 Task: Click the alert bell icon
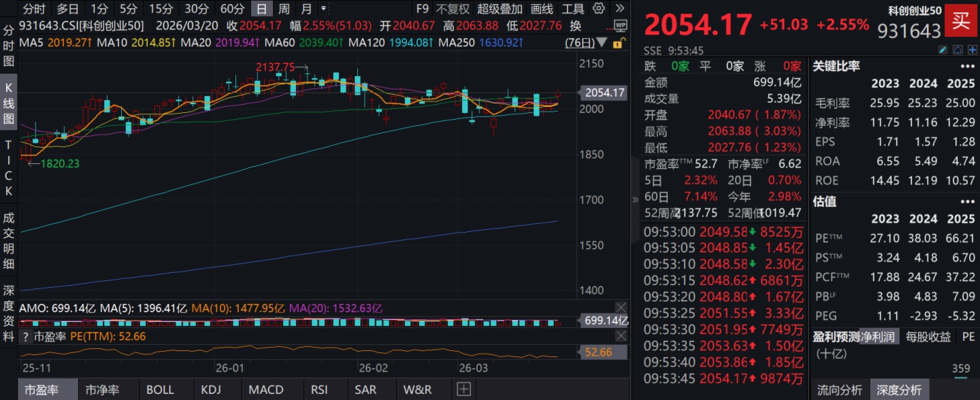957,50
